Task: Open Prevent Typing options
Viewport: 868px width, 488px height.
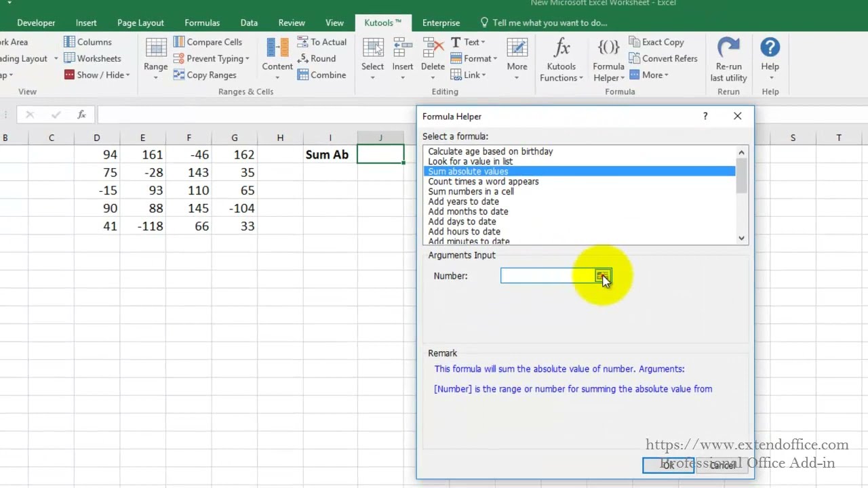Action: coord(211,58)
